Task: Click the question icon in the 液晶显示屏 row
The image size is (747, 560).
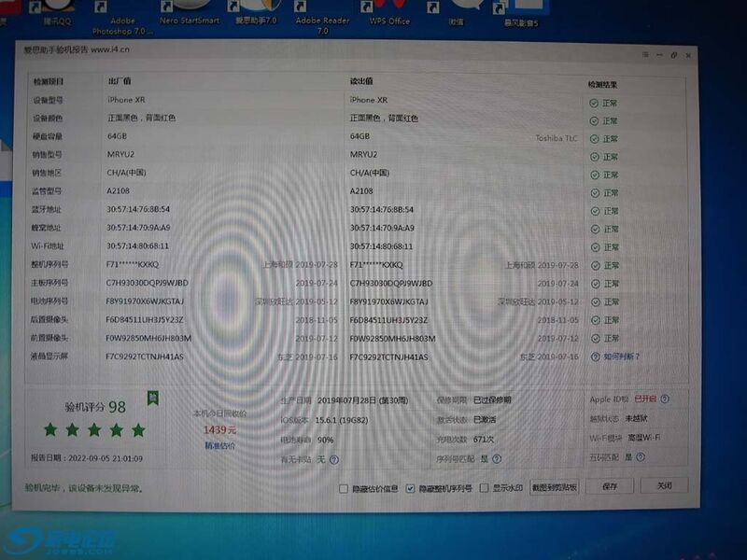Action: coord(595,357)
